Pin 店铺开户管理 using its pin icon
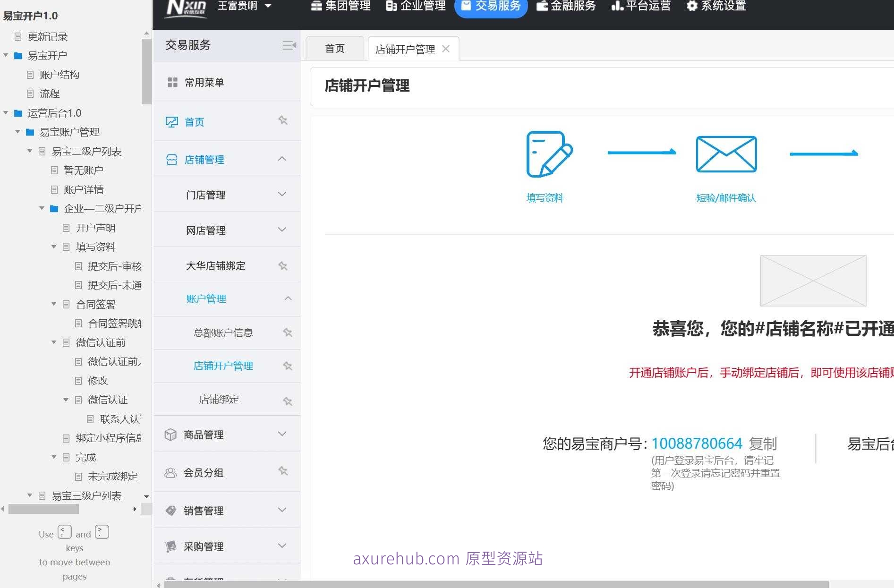The height and width of the screenshot is (588, 894). coord(288,366)
